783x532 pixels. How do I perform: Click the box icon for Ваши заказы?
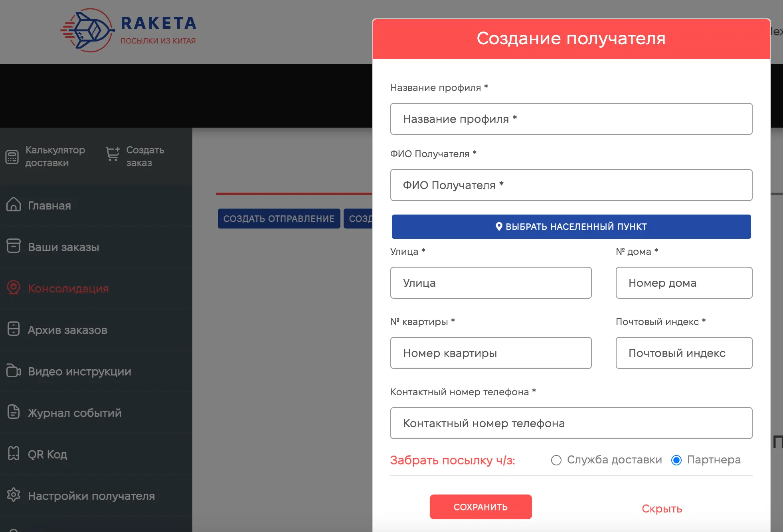coord(14,246)
